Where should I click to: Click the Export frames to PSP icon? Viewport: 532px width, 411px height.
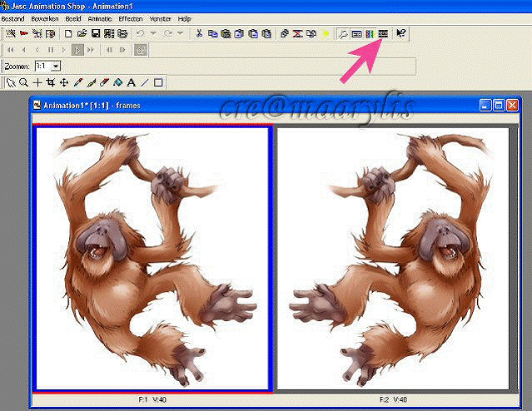[50, 33]
